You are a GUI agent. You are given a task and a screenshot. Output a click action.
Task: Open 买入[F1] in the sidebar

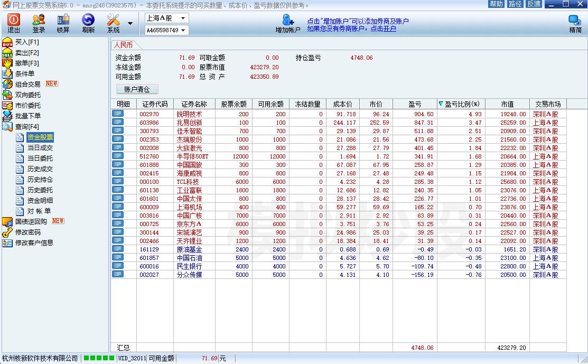coord(26,42)
